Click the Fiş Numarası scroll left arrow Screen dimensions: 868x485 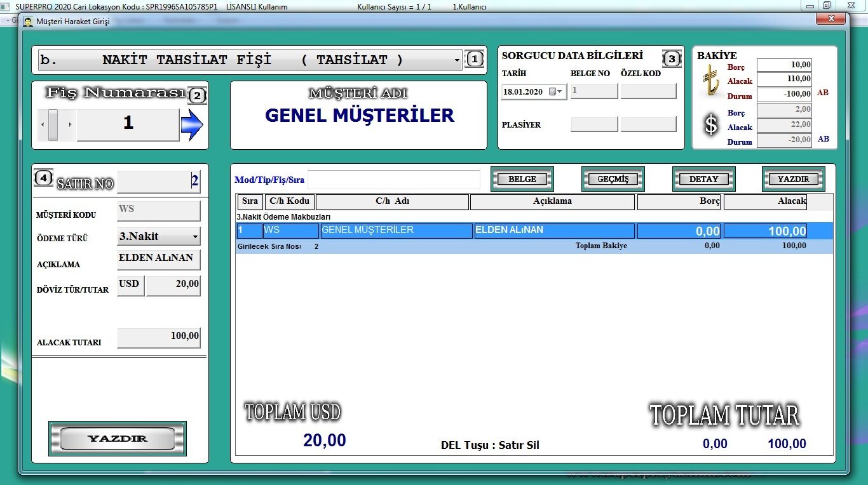coord(43,125)
